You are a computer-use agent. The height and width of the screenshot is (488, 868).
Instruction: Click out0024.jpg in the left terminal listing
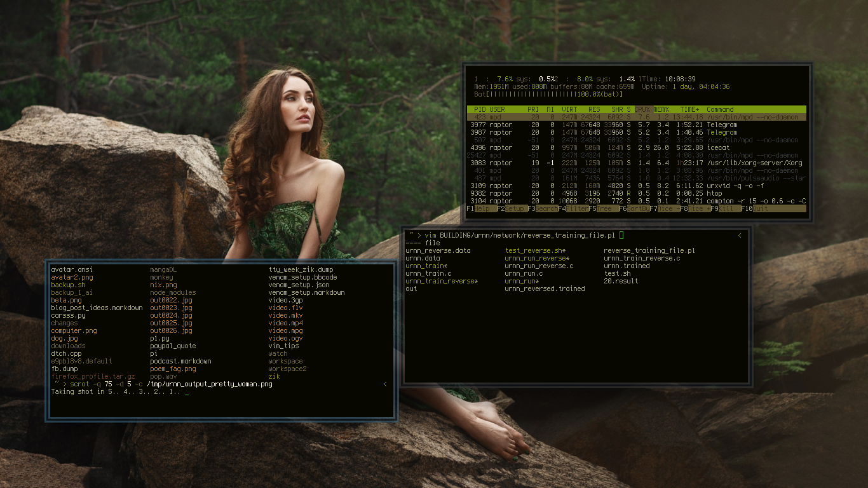171,315
